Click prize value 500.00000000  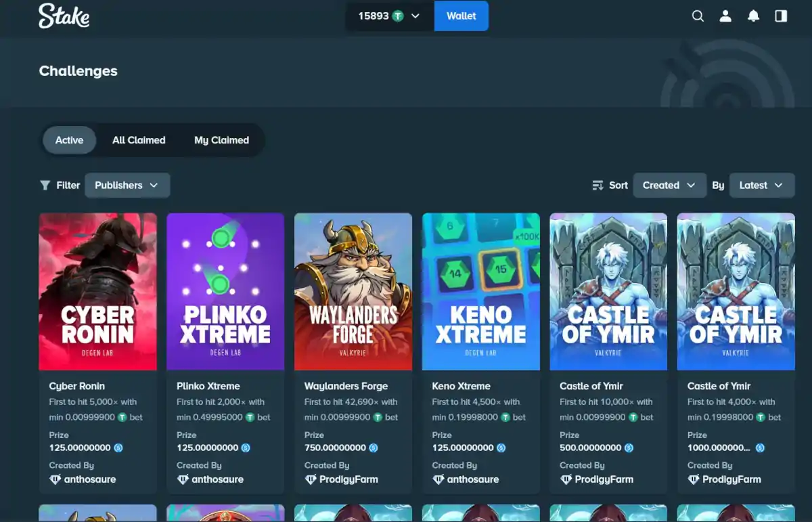[x=591, y=448]
